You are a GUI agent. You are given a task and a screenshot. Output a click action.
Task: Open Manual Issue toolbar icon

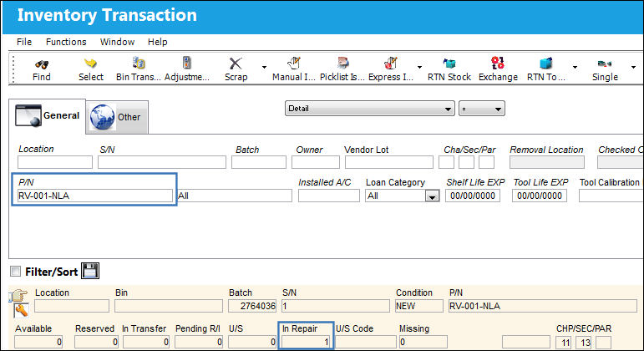[294, 63]
